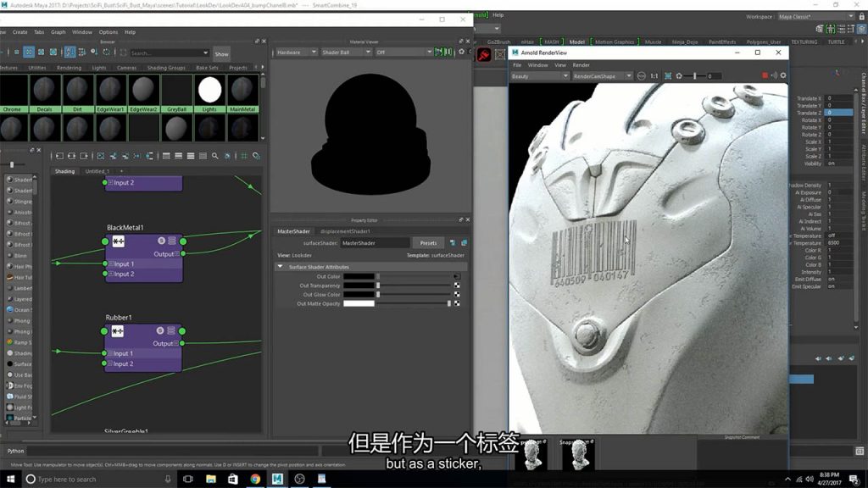Click the BlackMetal1 node swatch icon
The image size is (868, 488).
pyautogui.click(x=119, y=241)
